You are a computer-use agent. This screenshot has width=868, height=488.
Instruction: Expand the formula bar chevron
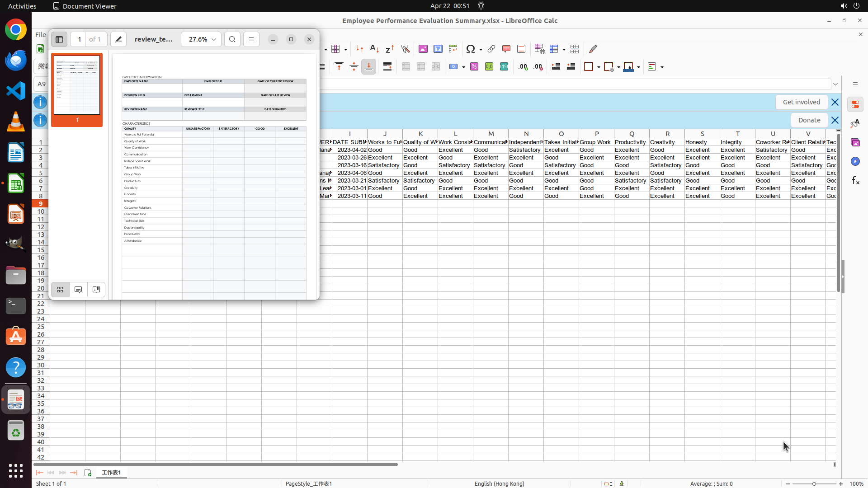tap(835, 84)
